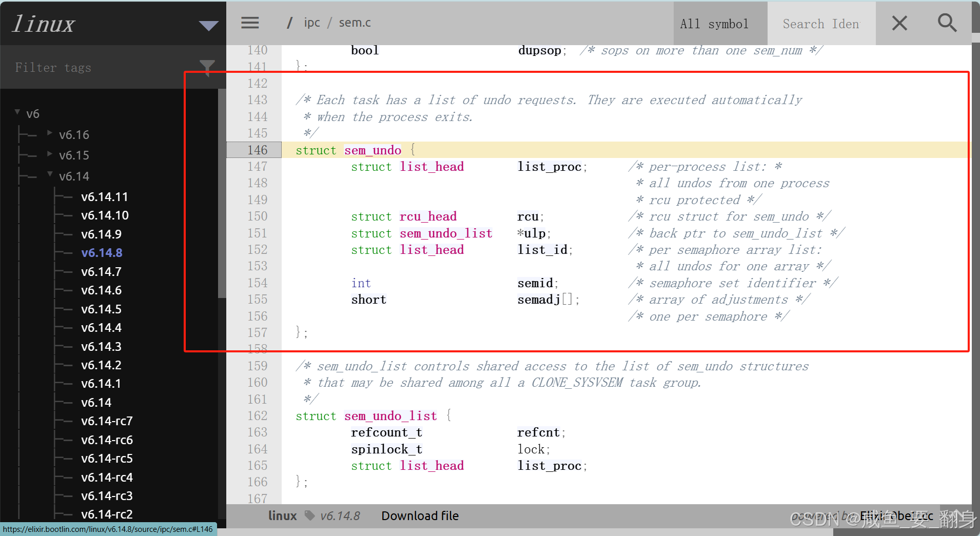Click the linux logo title
The width and height of the screenshot is (980, 536).
[x=44, y=24]
